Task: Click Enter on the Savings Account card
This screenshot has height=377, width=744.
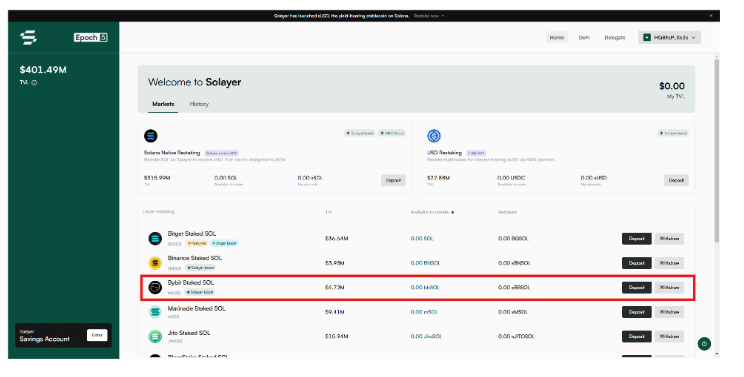Action: click(x=97, y=335)
